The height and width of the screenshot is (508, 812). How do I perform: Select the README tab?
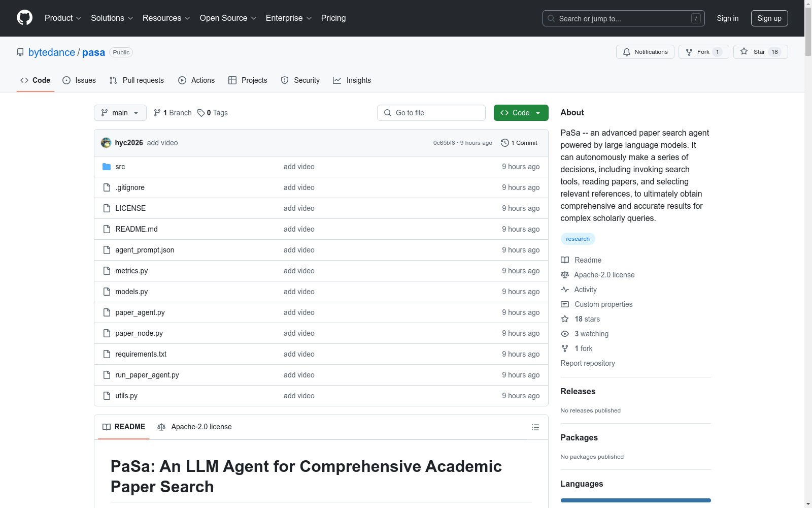[124, 427]
